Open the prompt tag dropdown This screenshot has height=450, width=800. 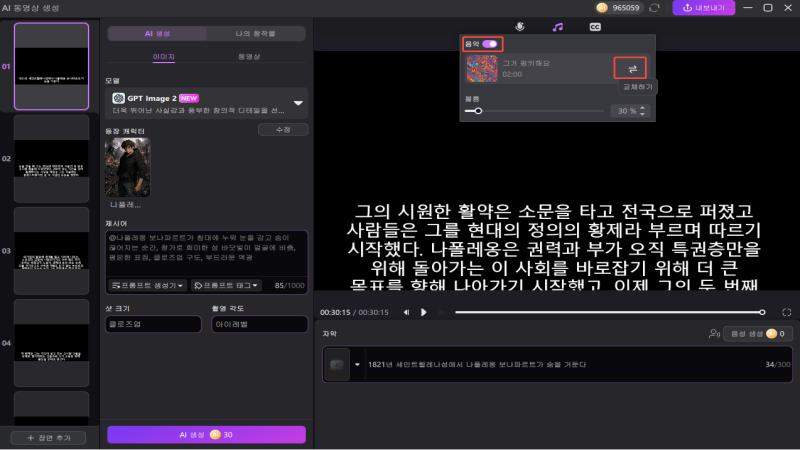point(226,285)
